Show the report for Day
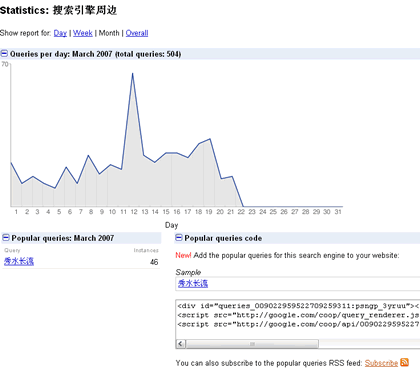The image size is (420, 371). coord(60,33)
